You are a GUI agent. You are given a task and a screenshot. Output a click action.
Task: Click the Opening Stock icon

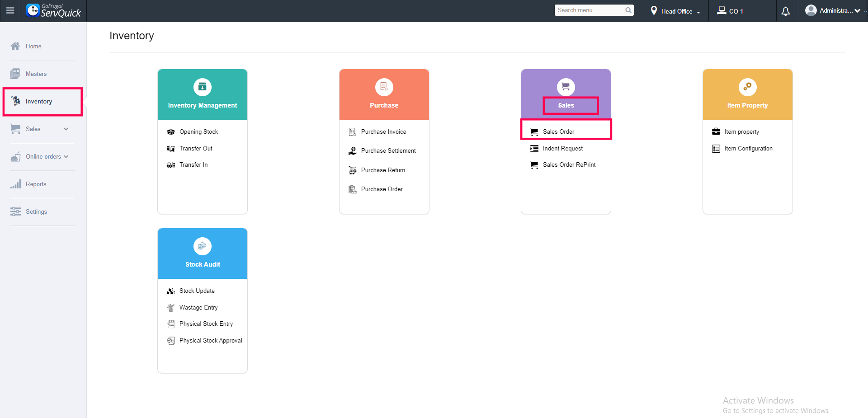click(x=171, y=132)
